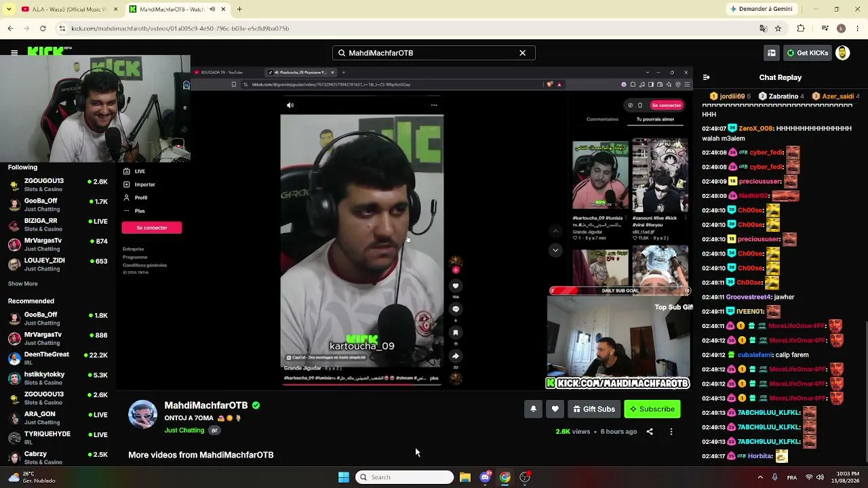The width and height of the screenshot is (868, 488).
Task: Click the kick.com address bar URL
Action: click(x=180, y=28)
